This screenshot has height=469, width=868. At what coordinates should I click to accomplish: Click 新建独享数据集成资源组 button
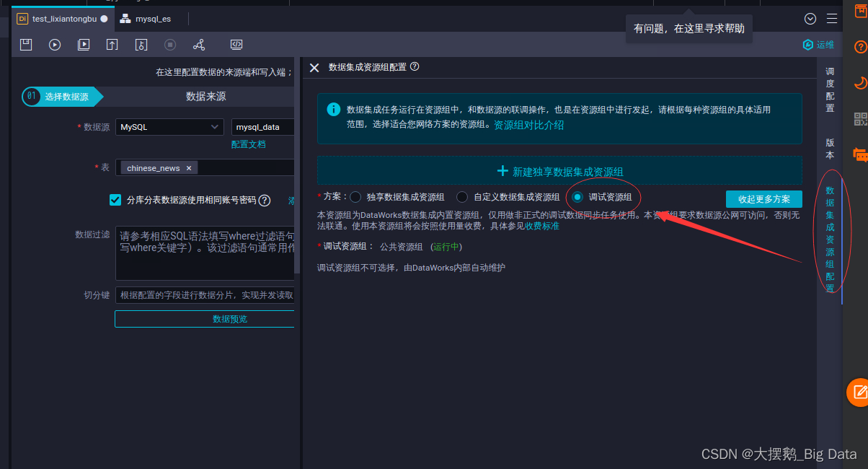tap(560, 172)
